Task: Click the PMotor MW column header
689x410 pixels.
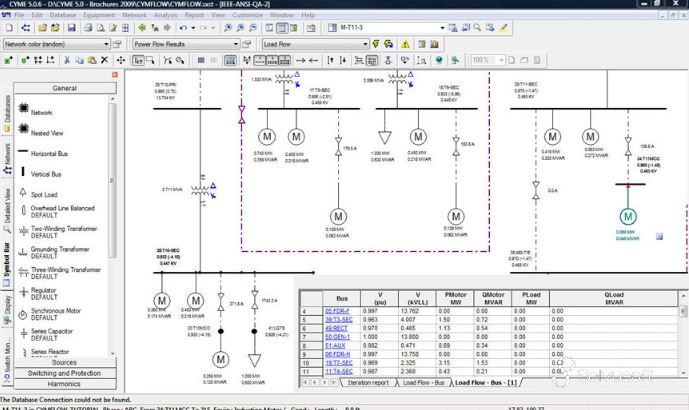Action: pyautogui.click(x=455, y=298)
